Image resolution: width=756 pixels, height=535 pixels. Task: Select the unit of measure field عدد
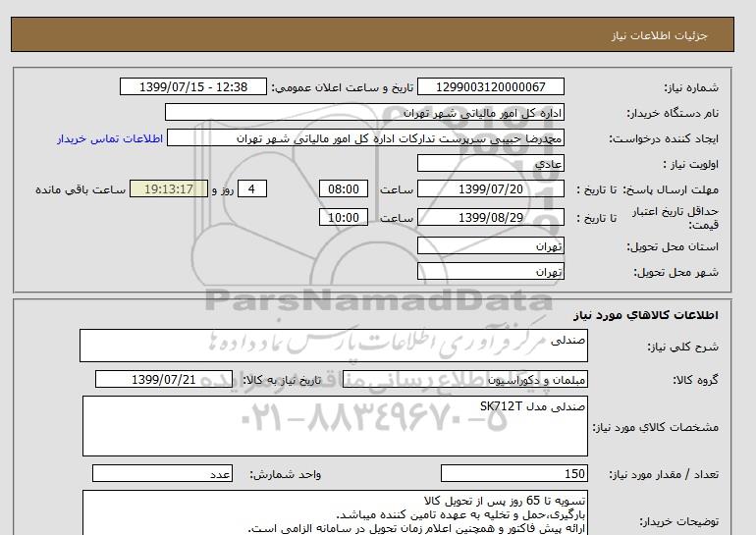162,473
